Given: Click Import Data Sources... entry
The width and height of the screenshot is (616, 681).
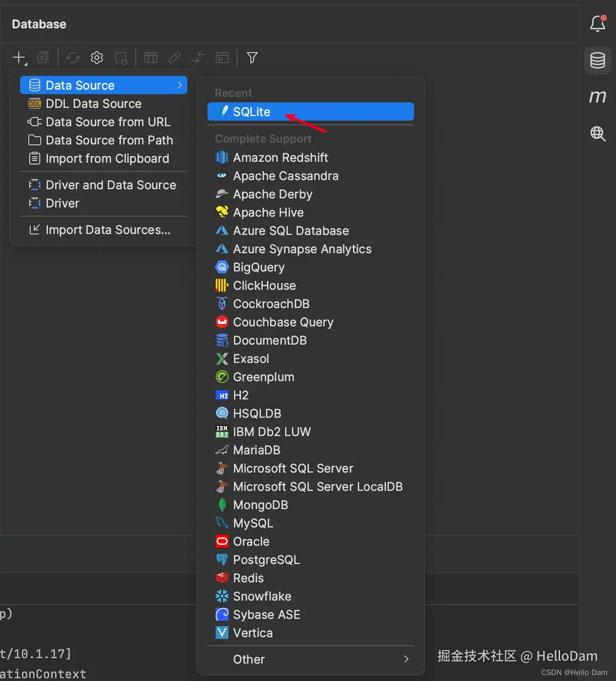Looking at the screenshot, I should tap(107, 230).
